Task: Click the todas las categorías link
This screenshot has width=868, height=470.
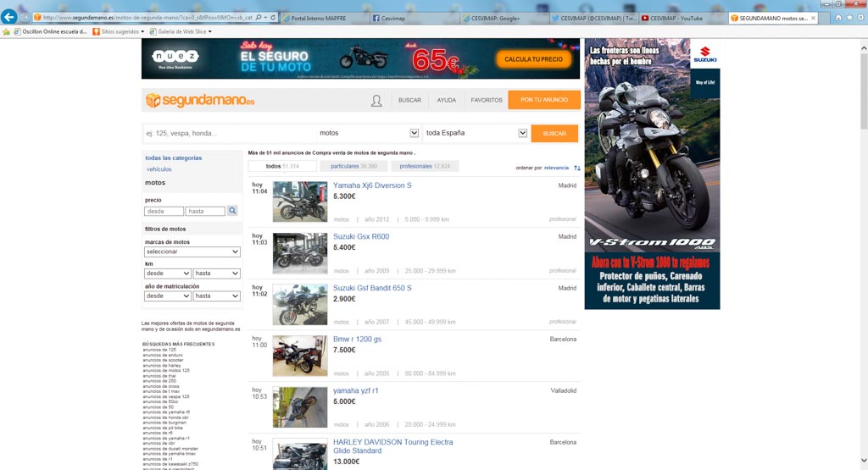Action: 173,158
